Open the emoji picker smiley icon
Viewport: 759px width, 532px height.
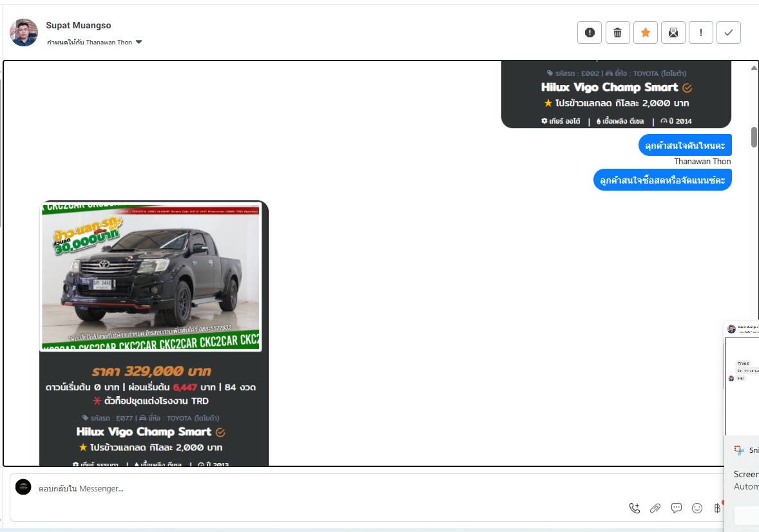697,508
